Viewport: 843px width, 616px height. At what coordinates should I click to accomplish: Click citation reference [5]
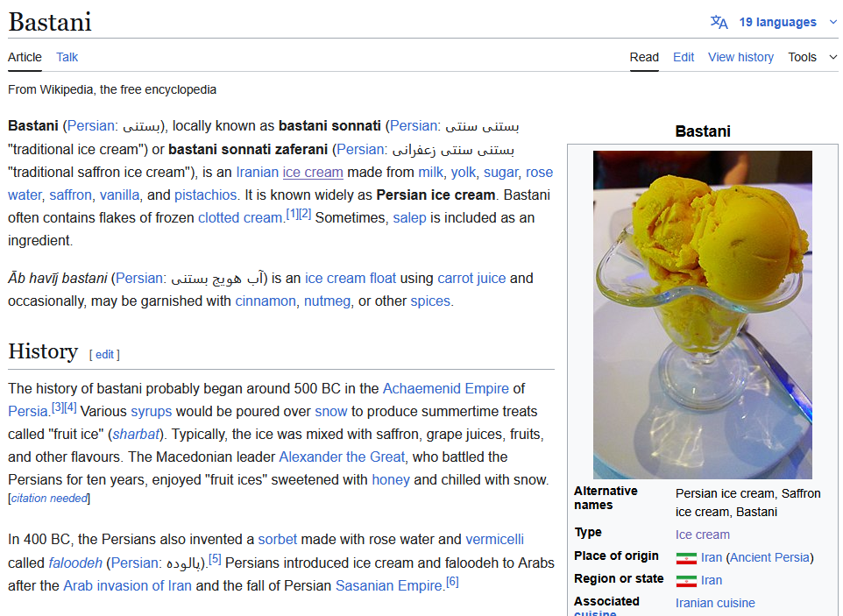point(215,559)
